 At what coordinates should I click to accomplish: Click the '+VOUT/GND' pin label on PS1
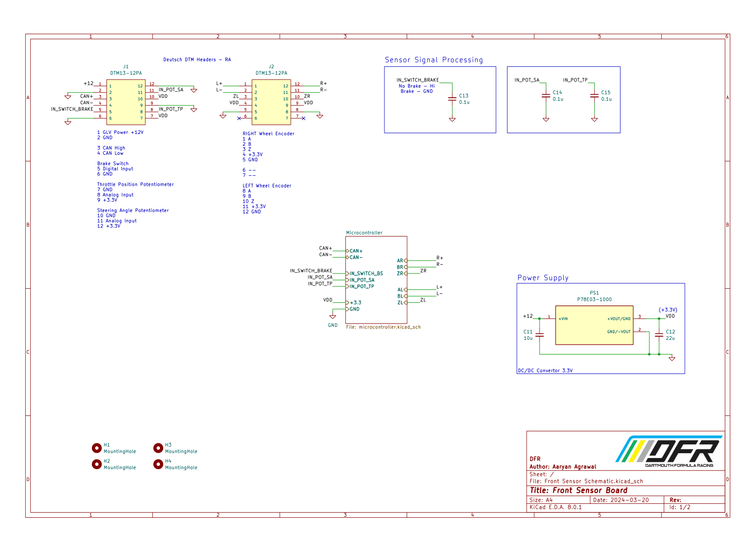pos(619,319)
